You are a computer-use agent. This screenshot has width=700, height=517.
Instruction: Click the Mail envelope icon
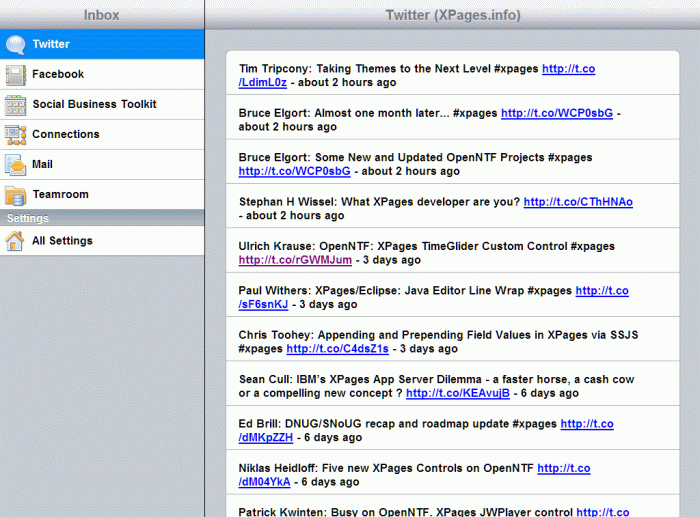(x=15, y=165)
